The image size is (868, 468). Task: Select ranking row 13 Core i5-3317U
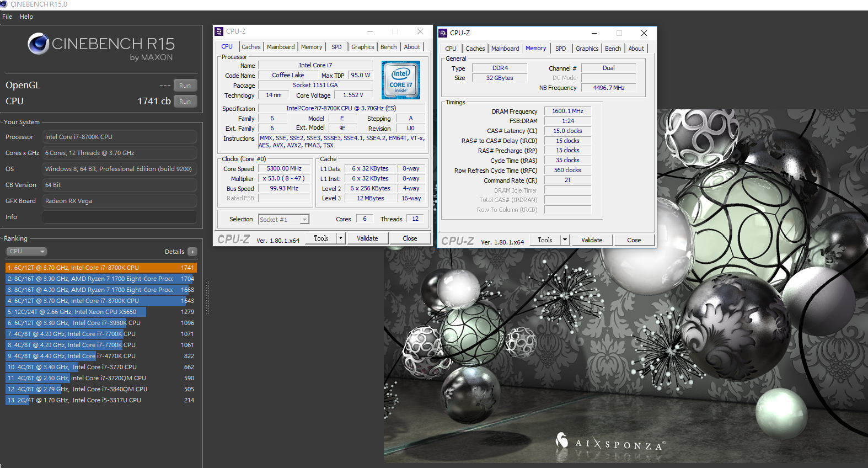point(101,400)
